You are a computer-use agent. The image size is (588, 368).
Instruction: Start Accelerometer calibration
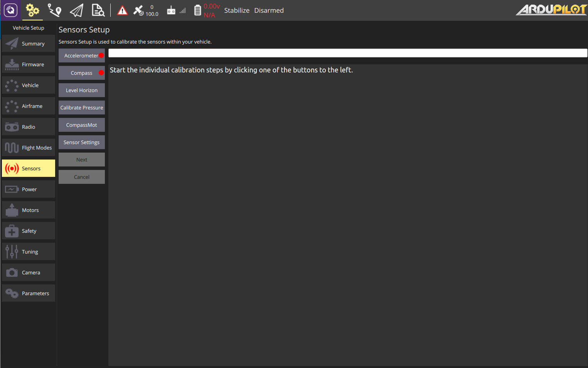(x=82, y=55)
